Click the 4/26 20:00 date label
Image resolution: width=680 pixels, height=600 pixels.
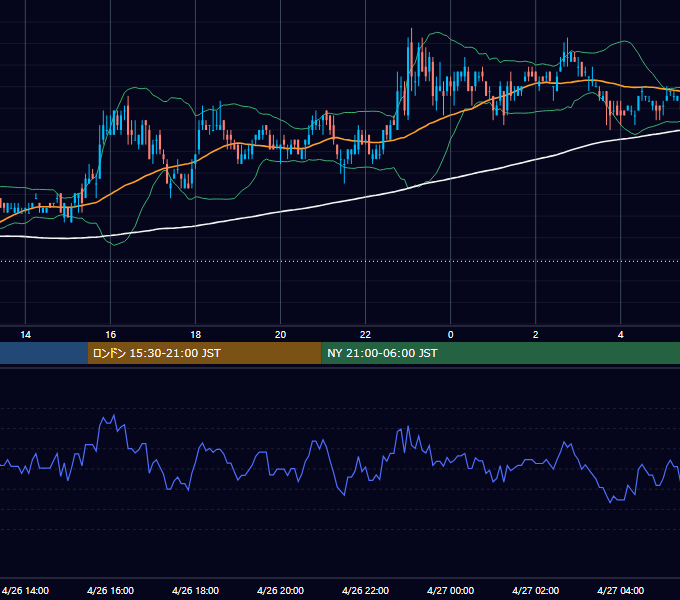pos(281,590)
